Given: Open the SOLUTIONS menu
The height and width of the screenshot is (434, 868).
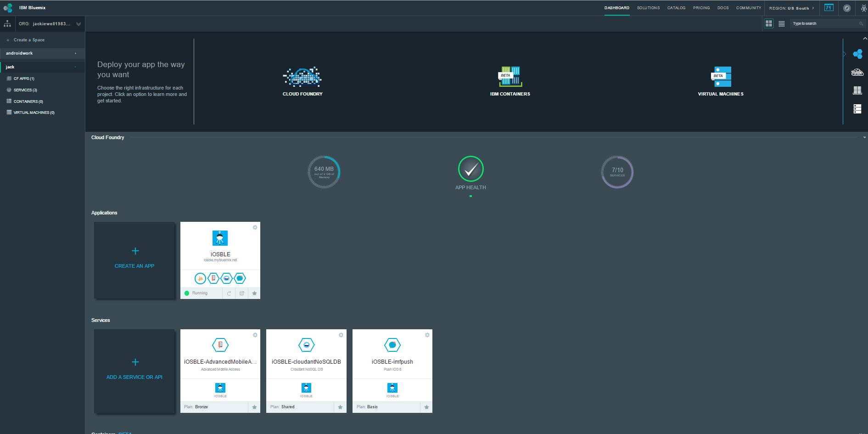Looking at the screenshot, I should click(648, 8).
